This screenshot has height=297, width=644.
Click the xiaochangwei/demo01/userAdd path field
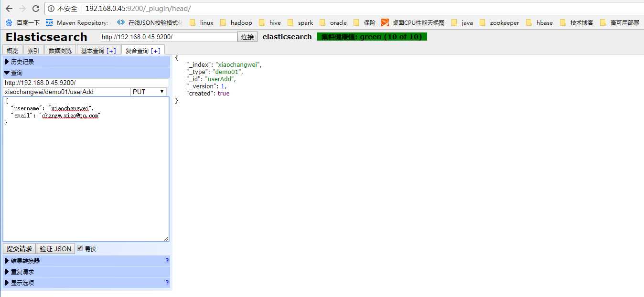tap(66, 92)
